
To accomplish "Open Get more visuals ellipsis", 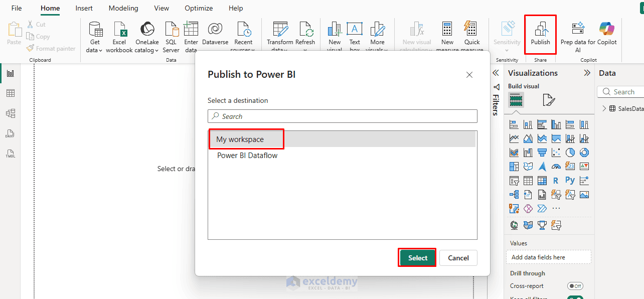I will tap(556, 209).
